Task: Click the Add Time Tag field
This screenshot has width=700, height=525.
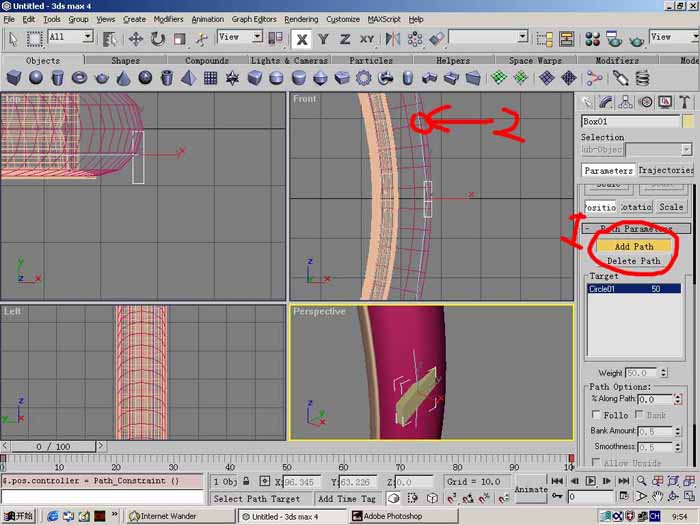Action: tap(347, 499)
